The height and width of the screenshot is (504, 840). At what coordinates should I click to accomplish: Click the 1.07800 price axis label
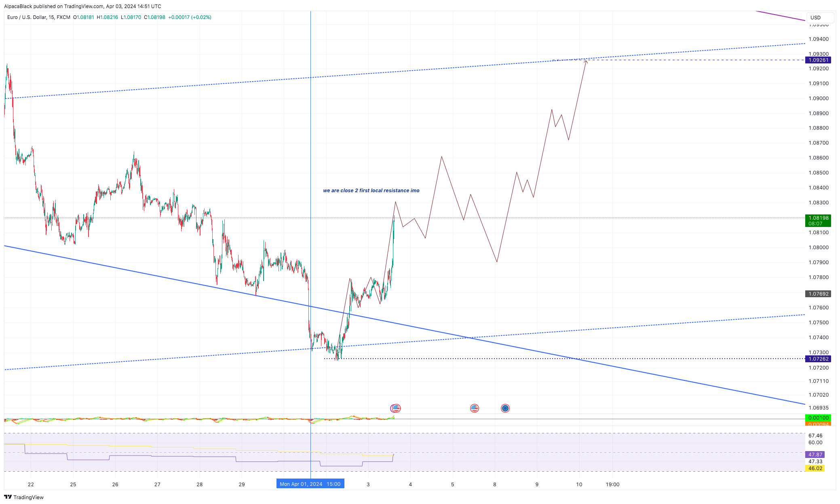[819, 277]
